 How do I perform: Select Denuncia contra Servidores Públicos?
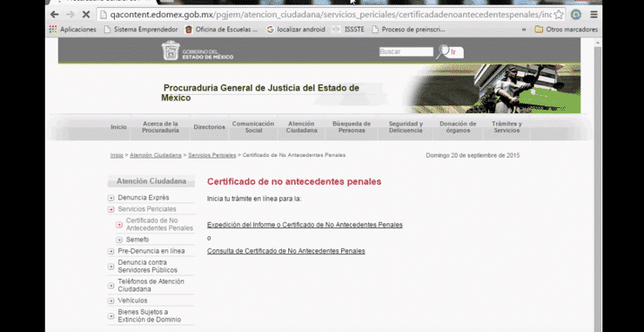click(x=147, y=266)
